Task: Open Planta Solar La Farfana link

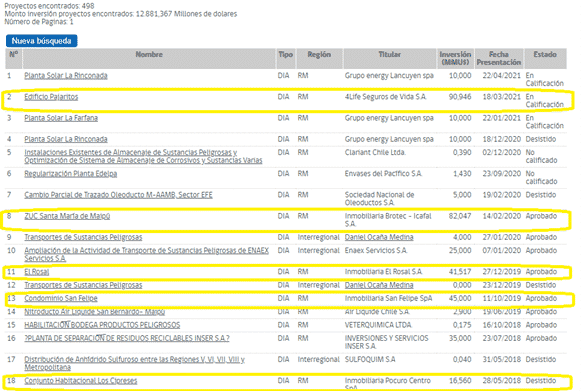Action: pos(61,118)
